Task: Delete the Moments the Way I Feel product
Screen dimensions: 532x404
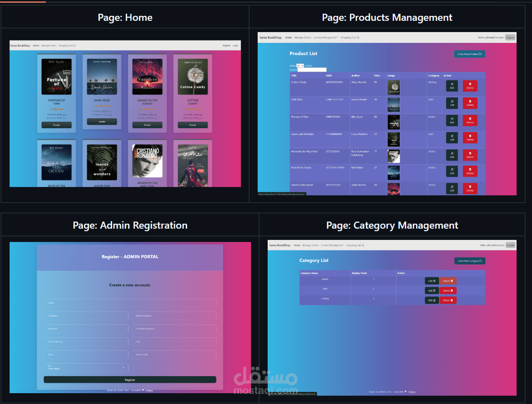Action: 470,155
